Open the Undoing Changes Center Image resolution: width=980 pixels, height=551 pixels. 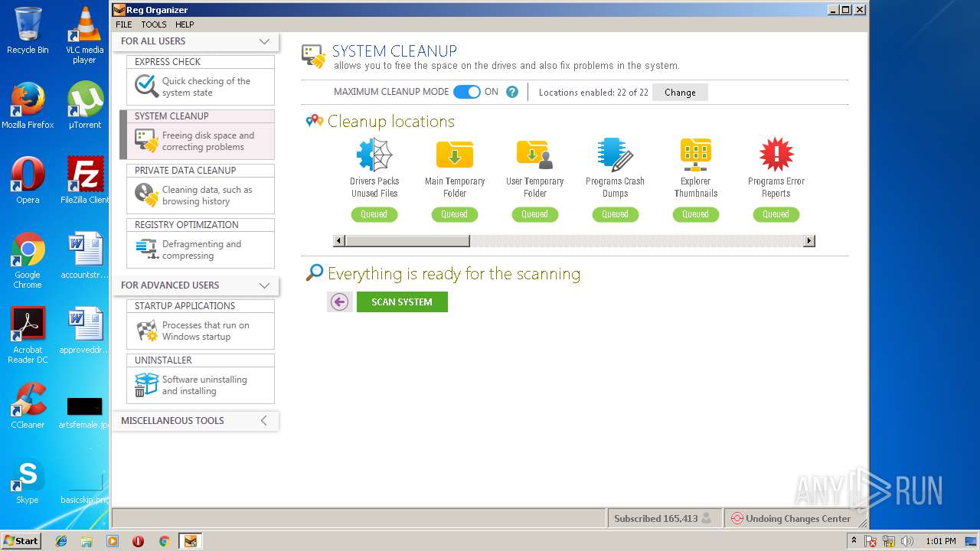791,518
